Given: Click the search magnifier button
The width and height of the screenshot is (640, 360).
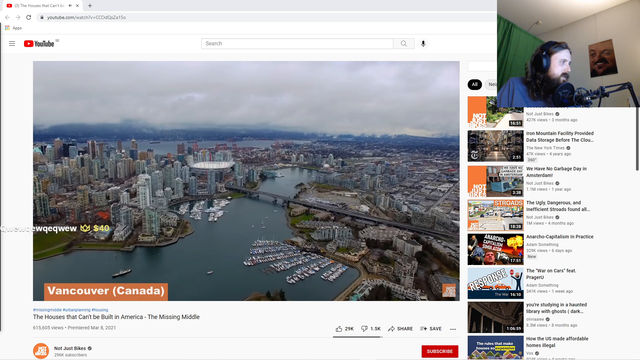Looking at the screenshot, I should click(404, 44).
